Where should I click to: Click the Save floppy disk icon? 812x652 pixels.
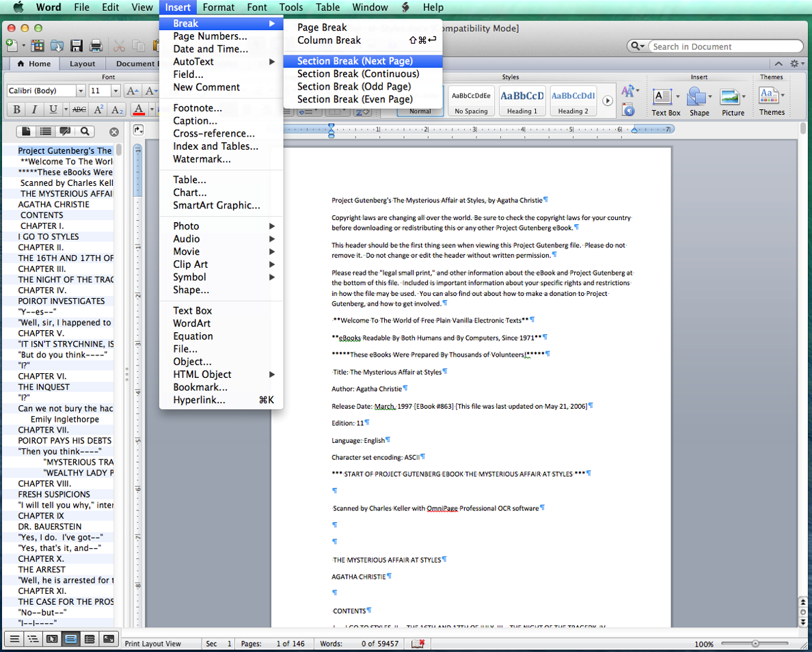pyautogui.click(x=77, y=46)
